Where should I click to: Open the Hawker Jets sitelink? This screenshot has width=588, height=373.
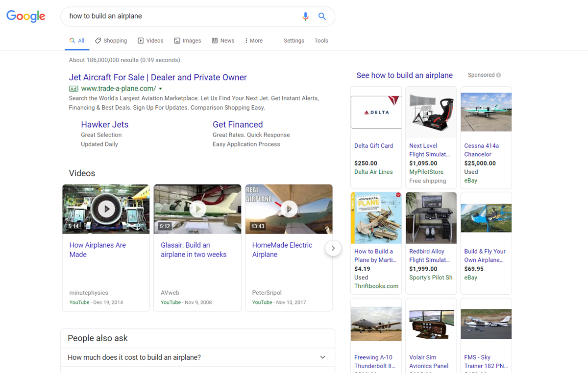(x=105, y=124)
